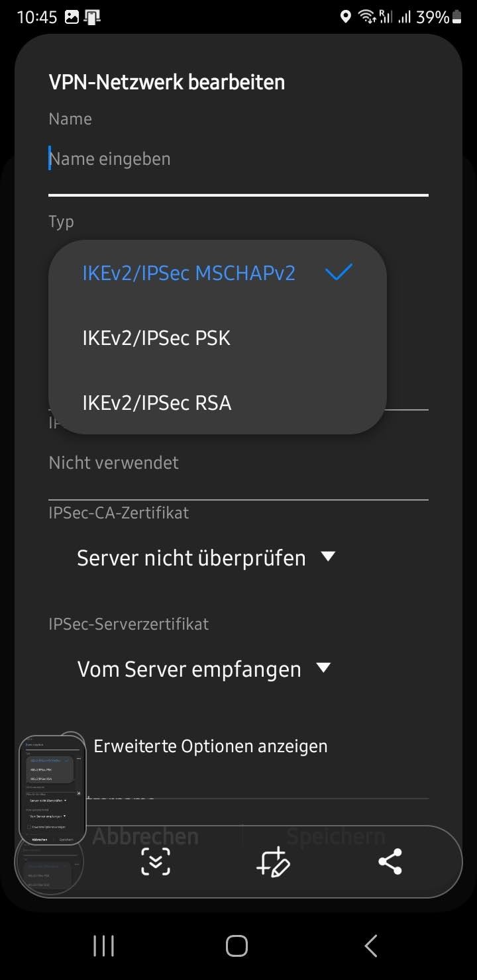Tap the checkmark beside IKEv2/IPSec MSCHAPv2
The image size is (477, 980).
tap(339, 272)
